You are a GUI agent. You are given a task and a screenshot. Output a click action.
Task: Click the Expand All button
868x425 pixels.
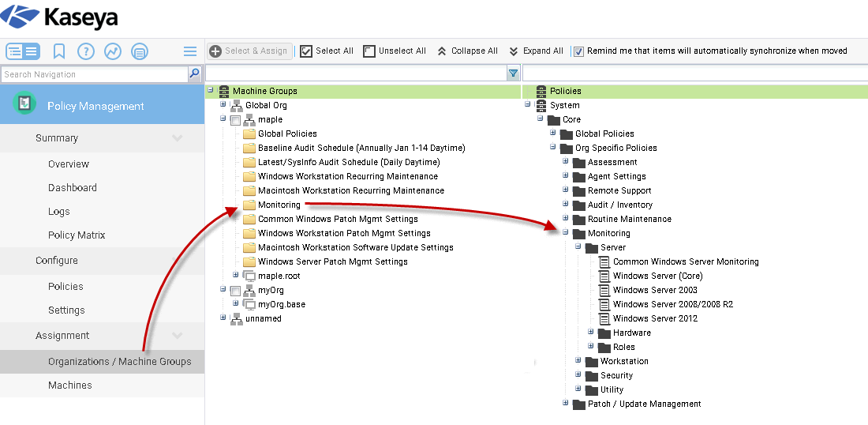(x=536, y=51)
